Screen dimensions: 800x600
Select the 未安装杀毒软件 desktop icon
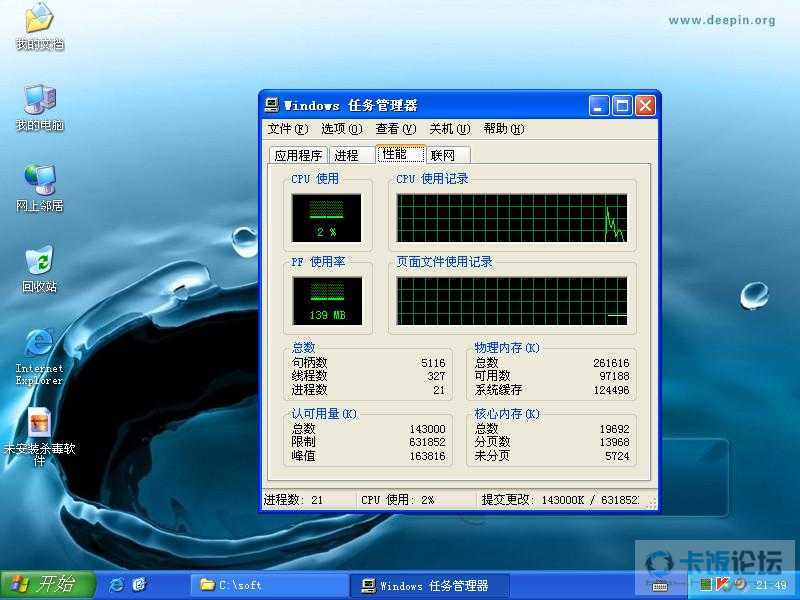(39, 436)
